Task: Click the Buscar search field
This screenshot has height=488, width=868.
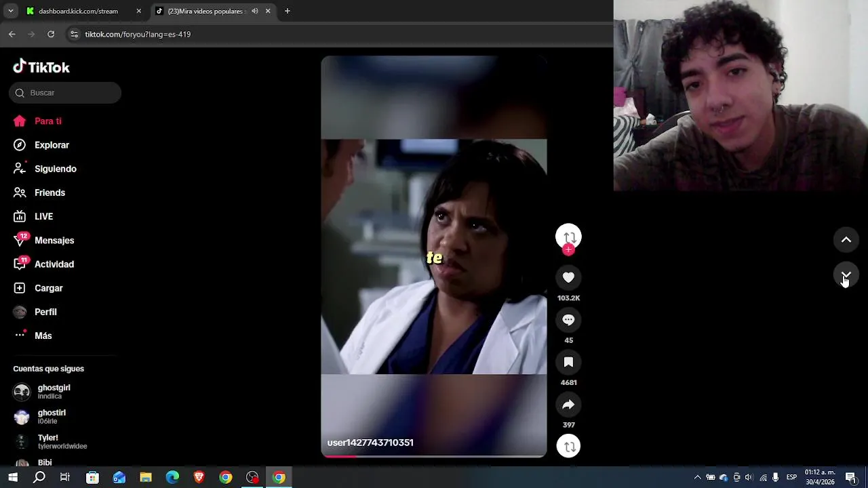Action: point(65,93)
